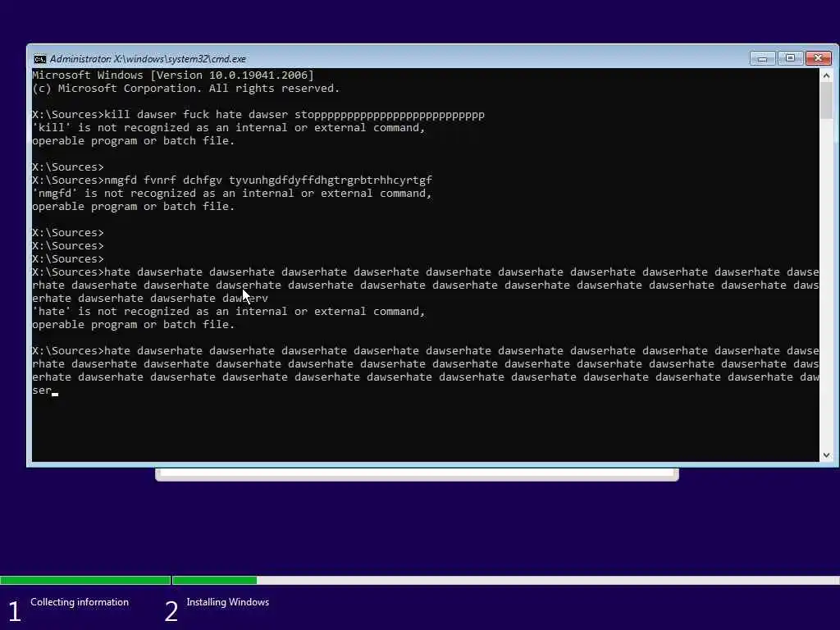Click the cmd.exe window title text
Viewport: 840px width, 630px height.
click(x=148, y=59)
